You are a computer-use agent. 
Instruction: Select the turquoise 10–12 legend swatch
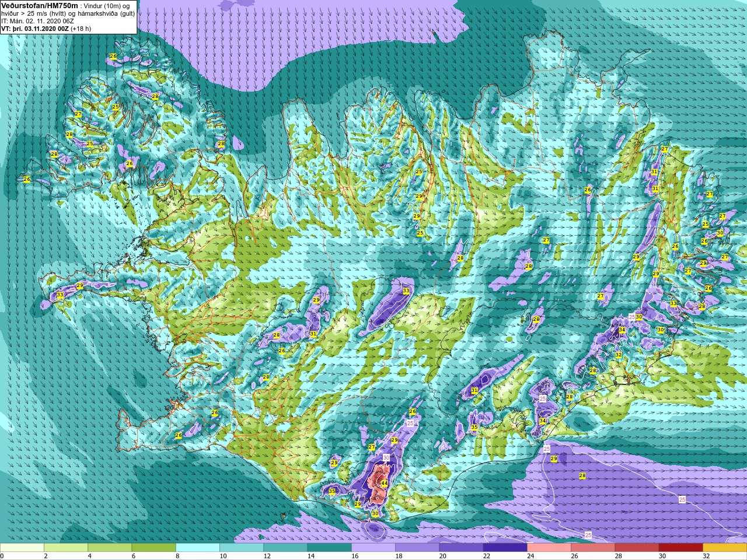(x=242, y=548)
